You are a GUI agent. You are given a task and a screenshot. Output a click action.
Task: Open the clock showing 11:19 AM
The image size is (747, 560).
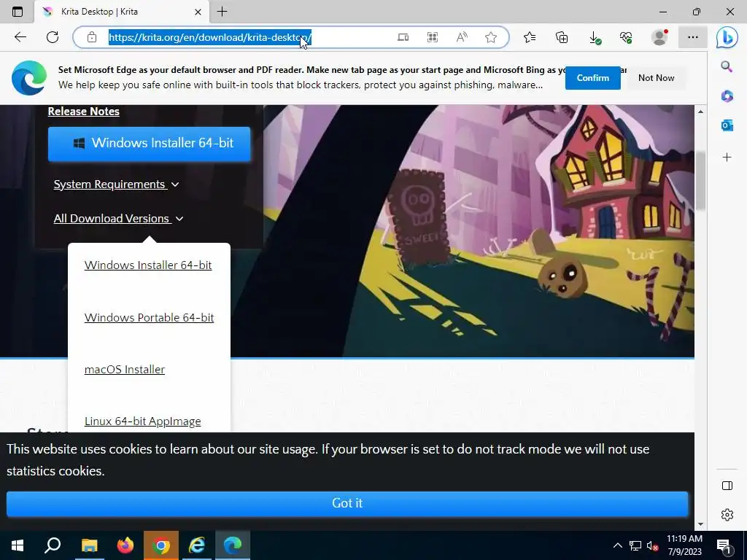[684, 545]
